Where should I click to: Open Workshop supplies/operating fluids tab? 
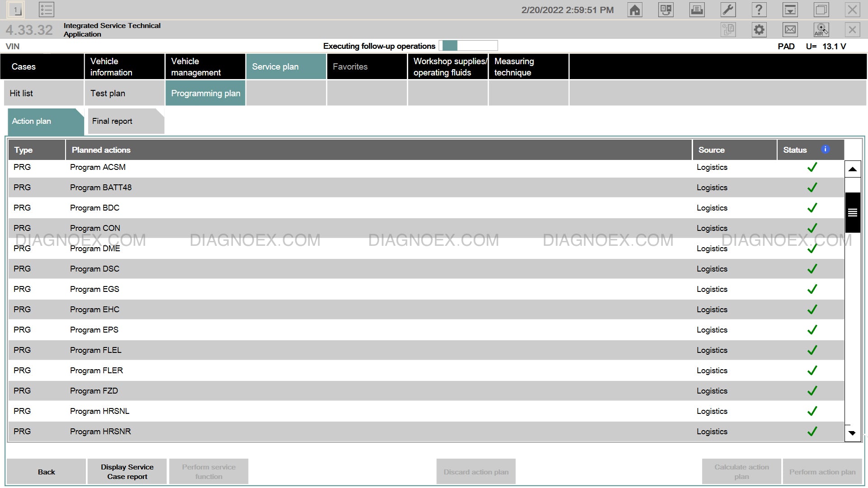click(448, 66)
